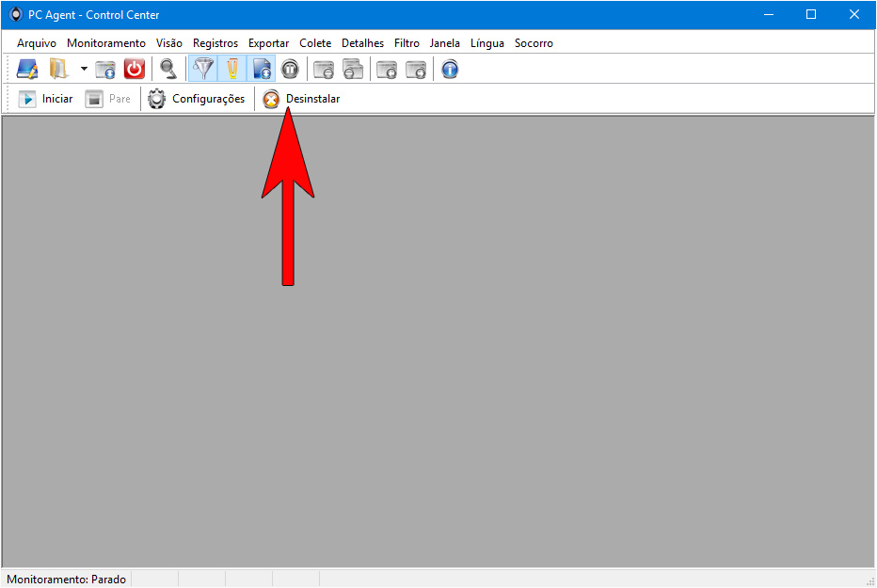This screenshot has height=588, width=877.
Task: Toggle the yellow highlighter marker icon
Action: 232,70
